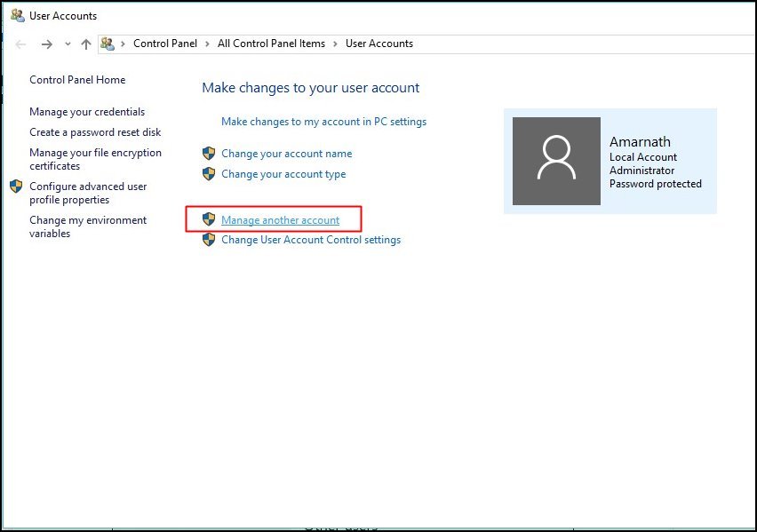Expand the chevron after All Control Panel Items
The width and height of the screenshot is (757, 532).
coord(335,44)
